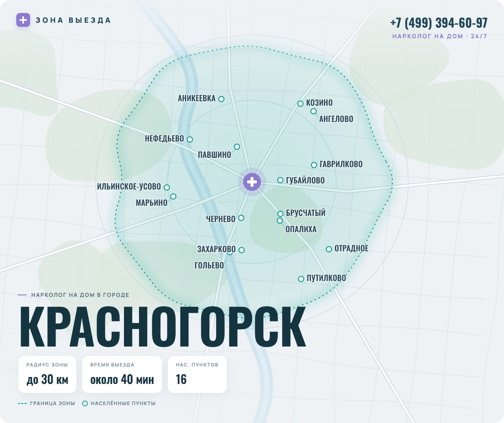Select the Ангелово map point marker
504x423 pixels.
point(313,111)
